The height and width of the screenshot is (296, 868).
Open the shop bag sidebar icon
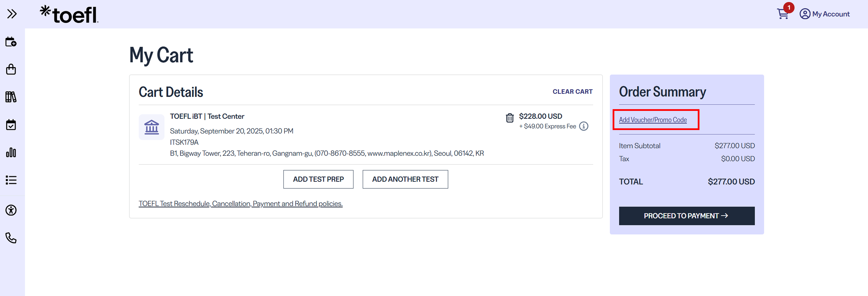pos(11,69)
